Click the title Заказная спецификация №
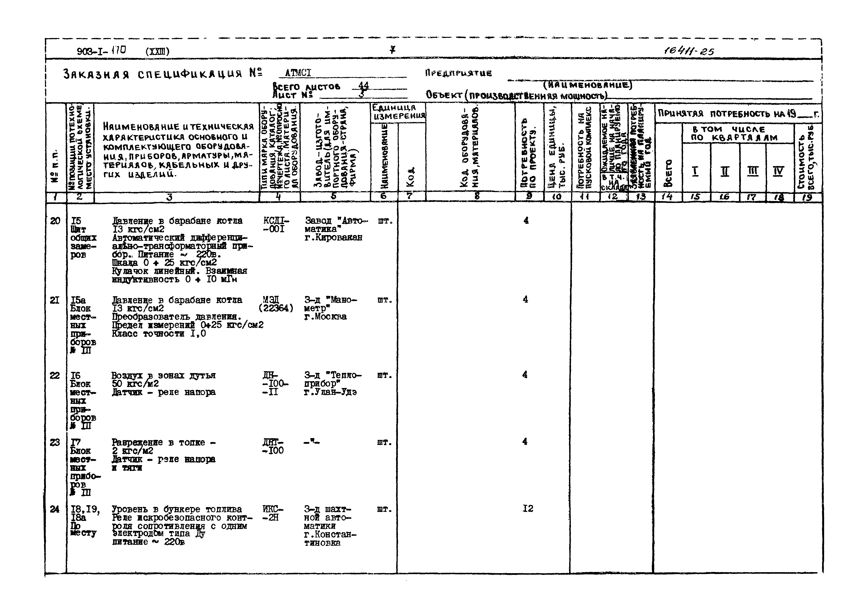Viewport: 867px width, 616px height. [x=163, y=74]
